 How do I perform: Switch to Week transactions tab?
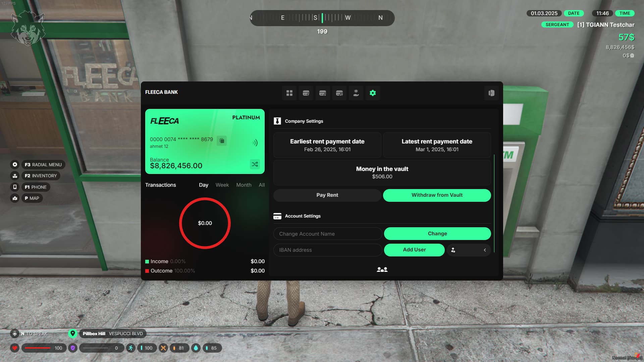pyautogui.click(x=222, y=185)
